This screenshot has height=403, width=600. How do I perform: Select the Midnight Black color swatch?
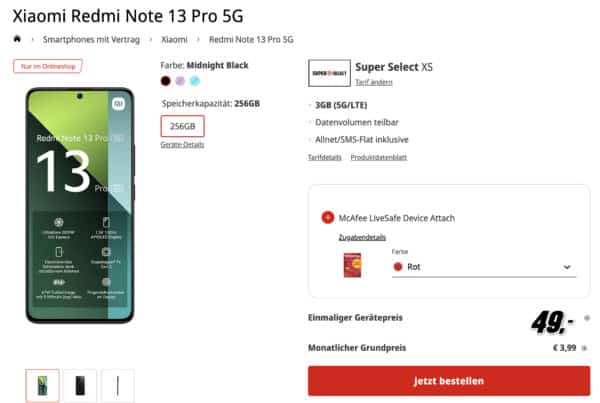pos(166,80)
